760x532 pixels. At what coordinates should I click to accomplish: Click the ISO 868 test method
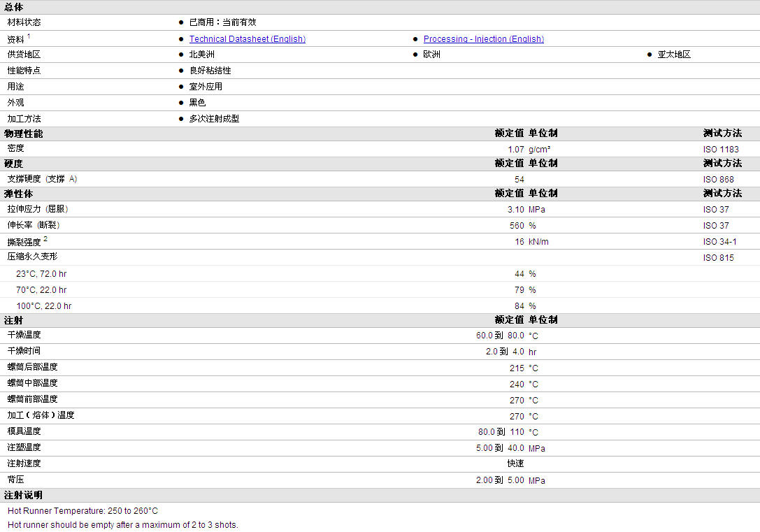(718, 179)
